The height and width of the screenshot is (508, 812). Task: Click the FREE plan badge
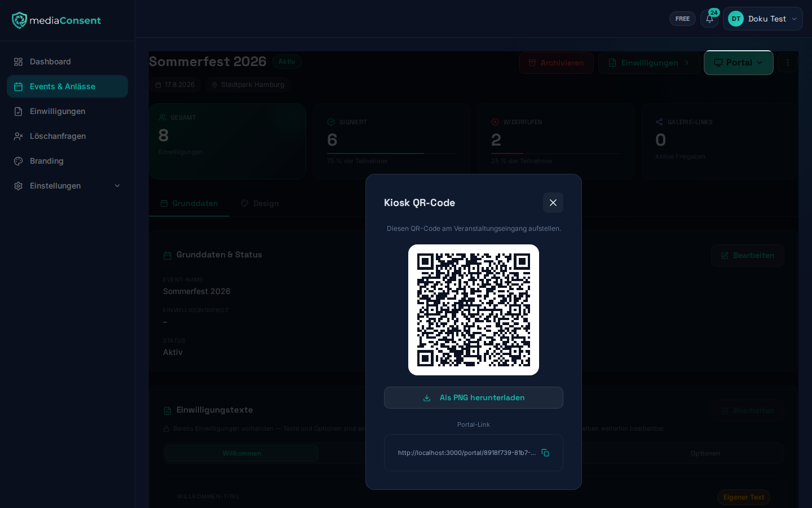pos(682,19)
